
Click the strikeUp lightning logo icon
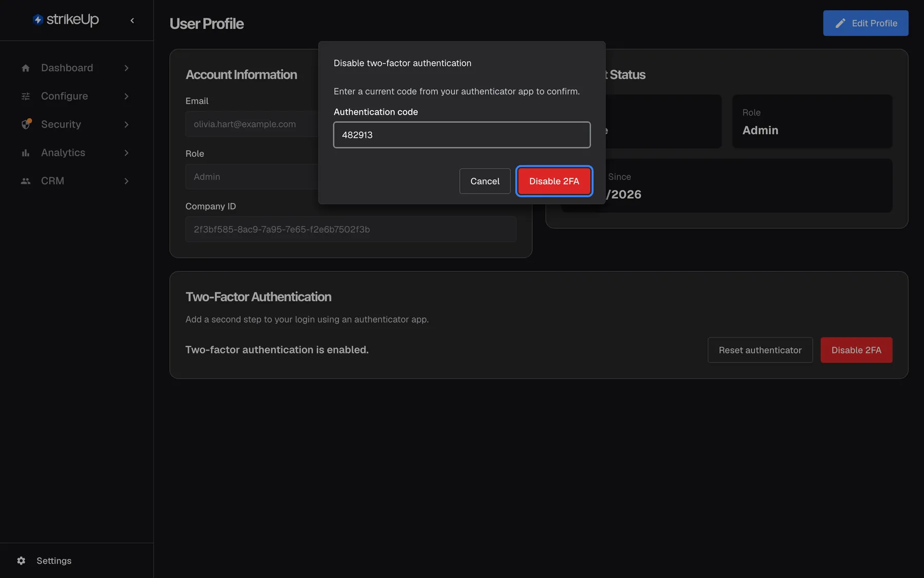point(37,20)
